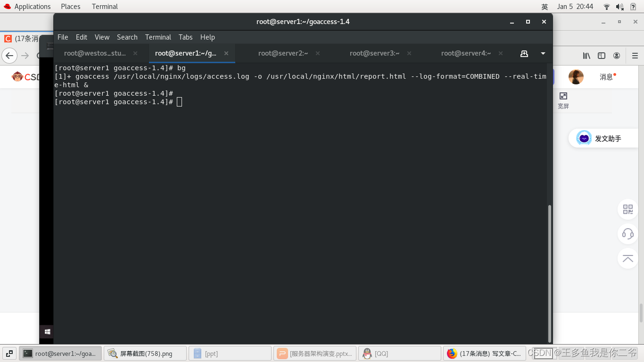Open the View menu in Terminal
The height and width of the screenshot is (362, 644).
(x=102, y=37)
